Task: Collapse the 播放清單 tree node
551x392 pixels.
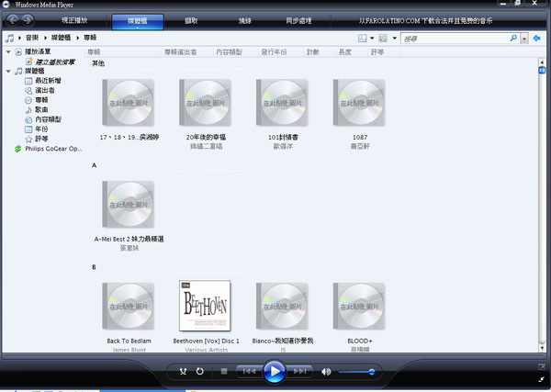Action: 8,52
